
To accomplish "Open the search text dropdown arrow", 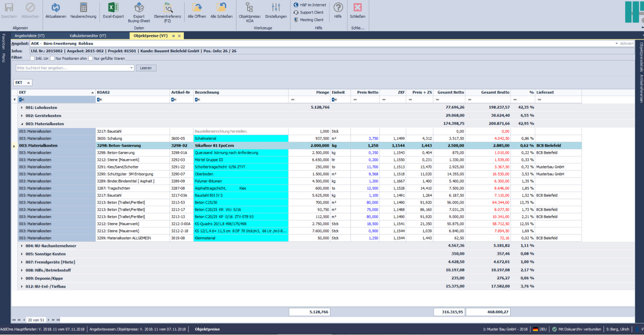I will 131,68.
